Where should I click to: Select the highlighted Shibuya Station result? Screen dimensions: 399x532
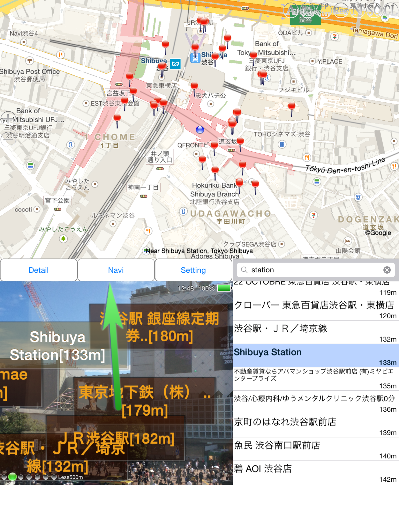pos(316,355)
